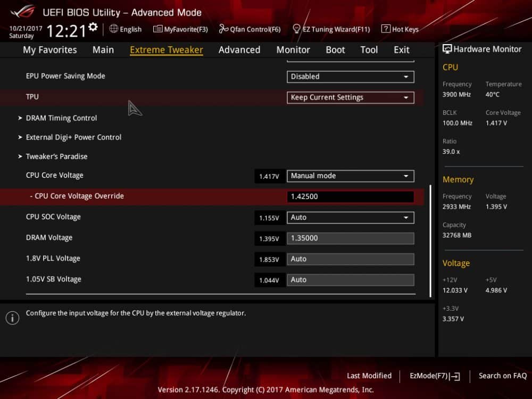This screenshot has height=399, width=532.
Task: Click the 1.8V PLL Voltage label
Action: tap(53, 259)
